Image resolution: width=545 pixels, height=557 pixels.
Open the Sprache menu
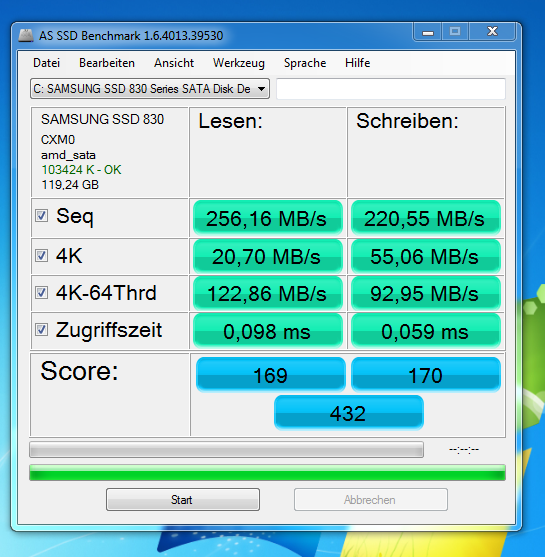pyautogui.click(x=305, y=63)
